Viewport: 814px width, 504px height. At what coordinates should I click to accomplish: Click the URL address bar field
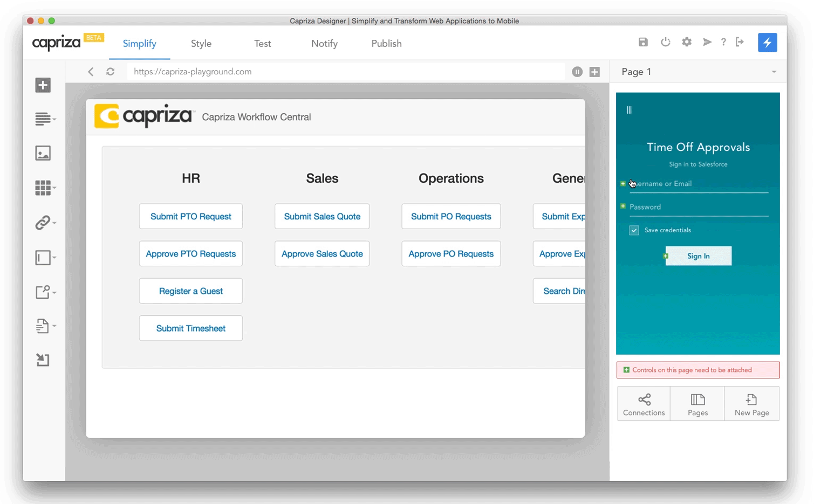(346, 72)
